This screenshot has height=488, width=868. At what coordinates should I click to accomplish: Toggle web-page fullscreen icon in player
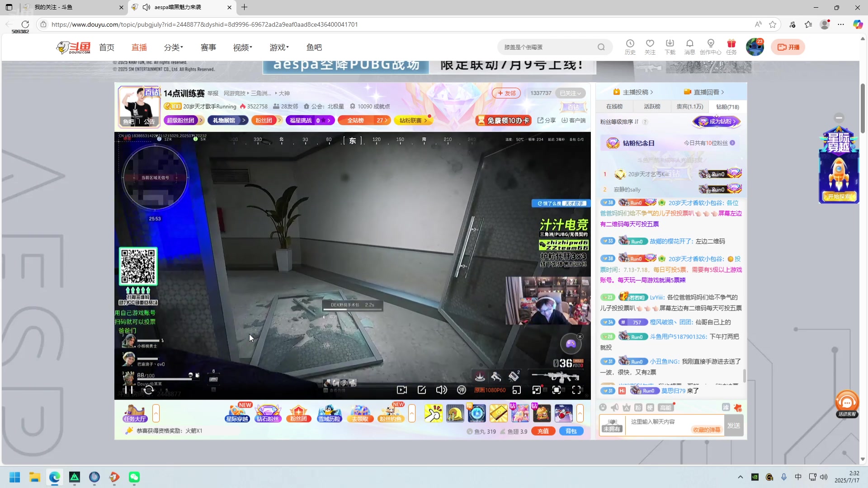[x=557, y=390]
